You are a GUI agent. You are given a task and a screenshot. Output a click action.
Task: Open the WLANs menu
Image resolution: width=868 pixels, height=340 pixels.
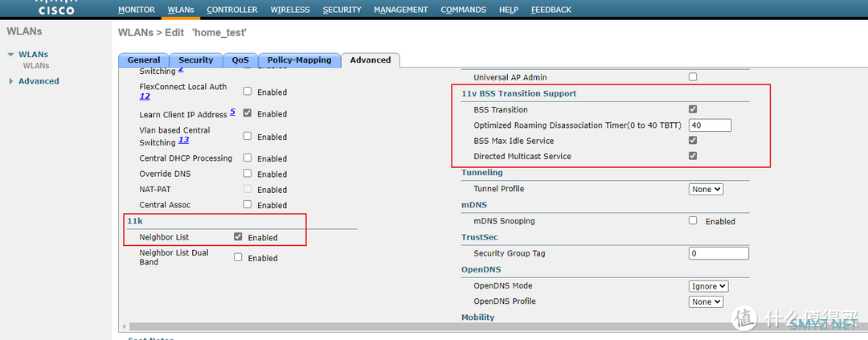click(181, 10)
